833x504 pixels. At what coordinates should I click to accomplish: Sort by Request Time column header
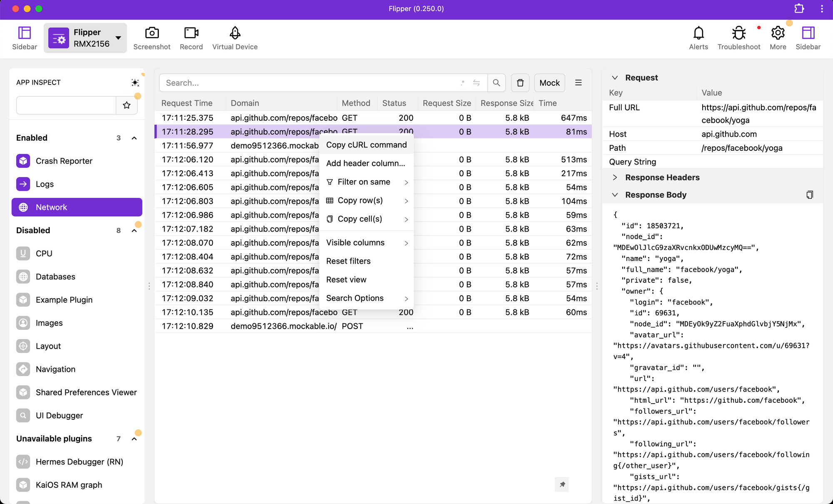[x=187, y=103]
